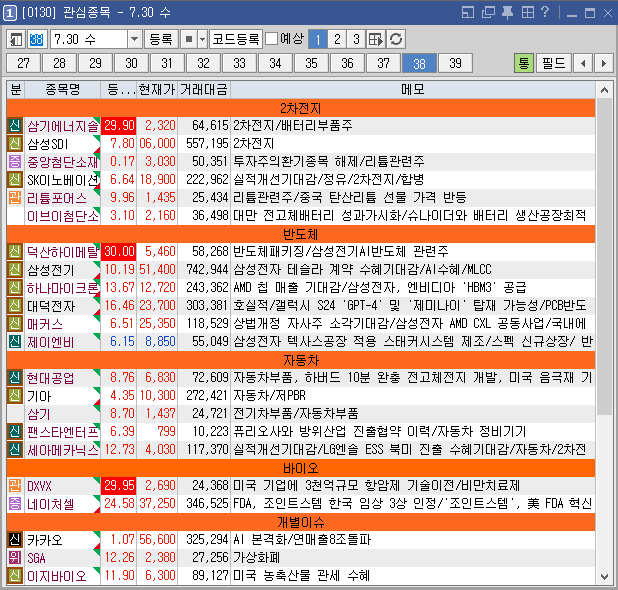Image resolution: width=618 pixels, height=590 pixels.
Task: Click the 신 badge of the 삼성SDI row
Action: coord(15,143)
